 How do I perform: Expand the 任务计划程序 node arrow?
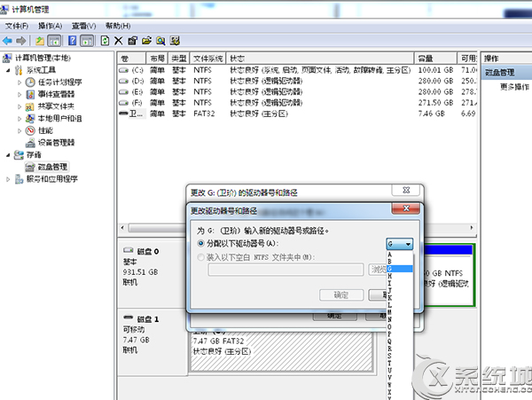pos(20,82)
